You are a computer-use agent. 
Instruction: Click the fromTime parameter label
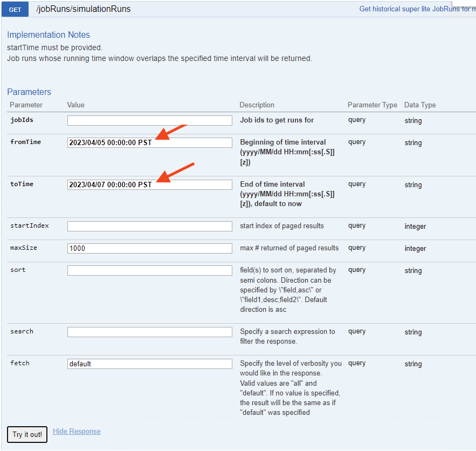click(x=25, y=142)
